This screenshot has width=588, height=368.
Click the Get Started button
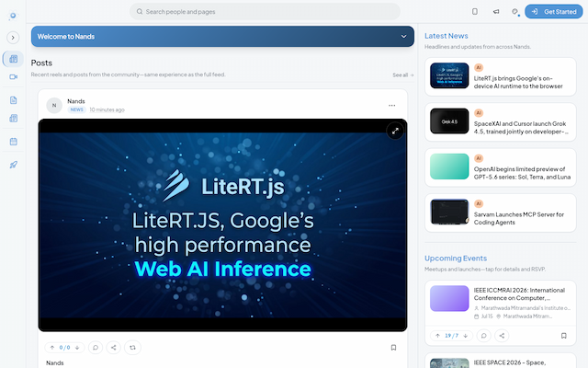(x=553, y=12)
